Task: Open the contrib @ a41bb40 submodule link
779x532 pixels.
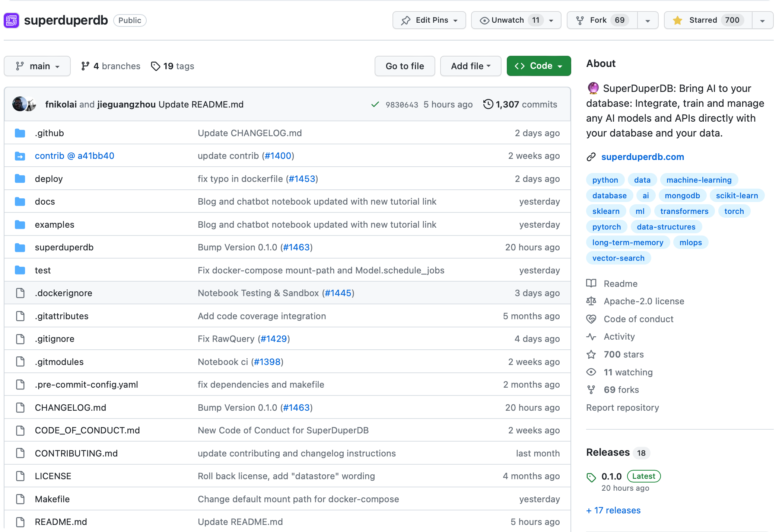Action: (74, 156)
